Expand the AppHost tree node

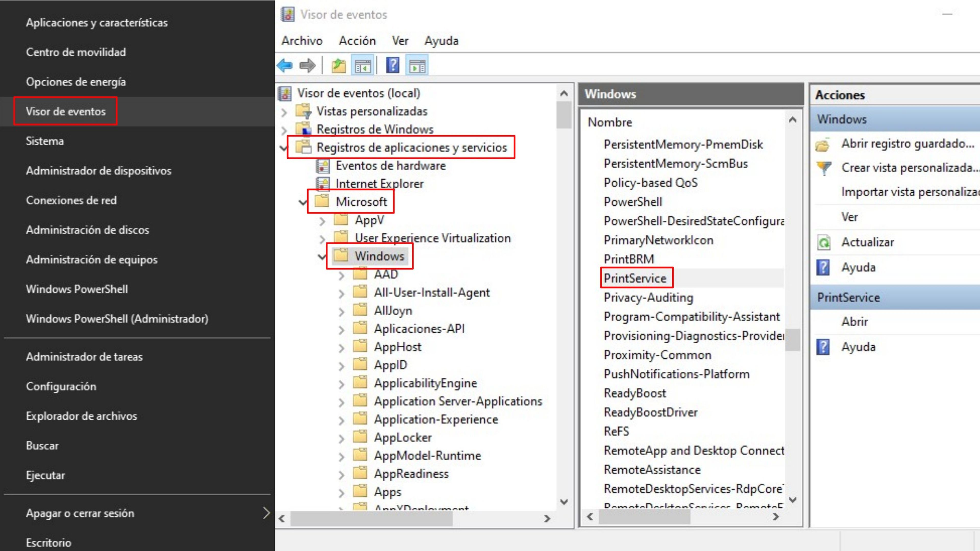click(x=342, y=347)
